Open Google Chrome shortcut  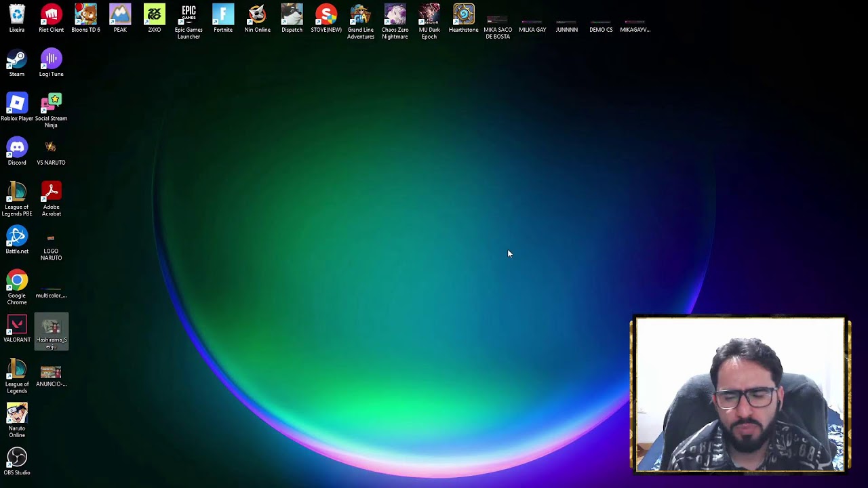pos(17,287)
